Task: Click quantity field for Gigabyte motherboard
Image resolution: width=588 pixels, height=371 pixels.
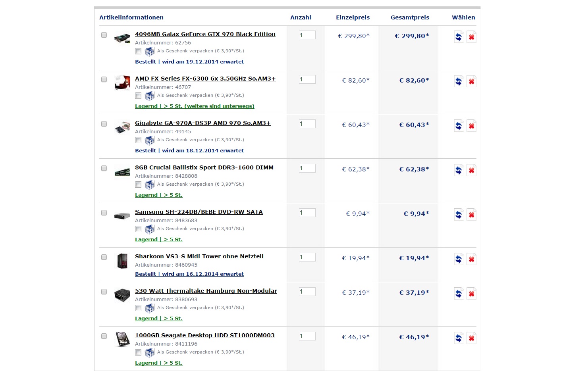Action: (x=307, y=124)
